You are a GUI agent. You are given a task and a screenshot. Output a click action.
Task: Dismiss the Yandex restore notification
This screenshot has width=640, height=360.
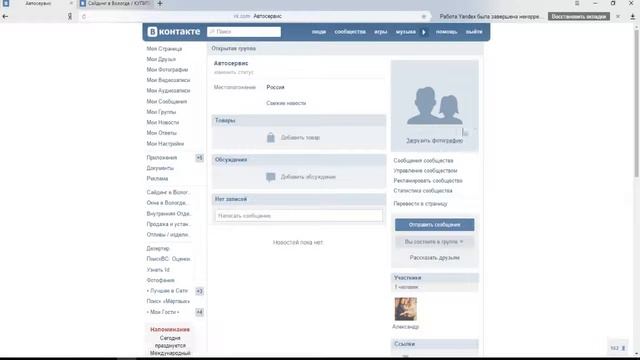(x=618, y=16)
